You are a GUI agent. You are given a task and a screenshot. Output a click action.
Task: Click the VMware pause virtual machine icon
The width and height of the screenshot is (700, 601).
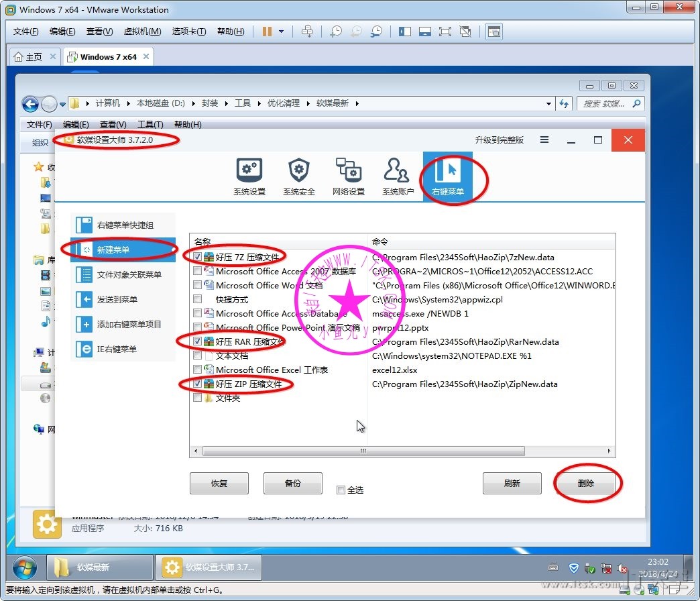point(267,32)
